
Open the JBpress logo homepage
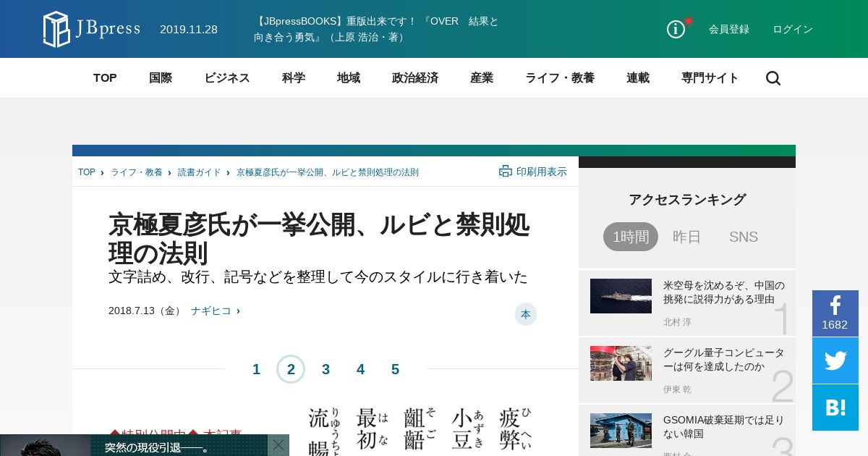[x=92, y=29]
